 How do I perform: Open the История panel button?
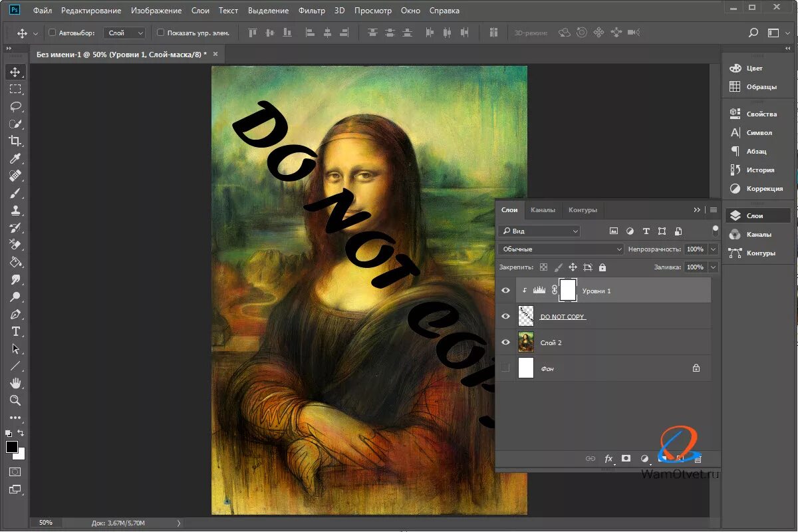758,170
